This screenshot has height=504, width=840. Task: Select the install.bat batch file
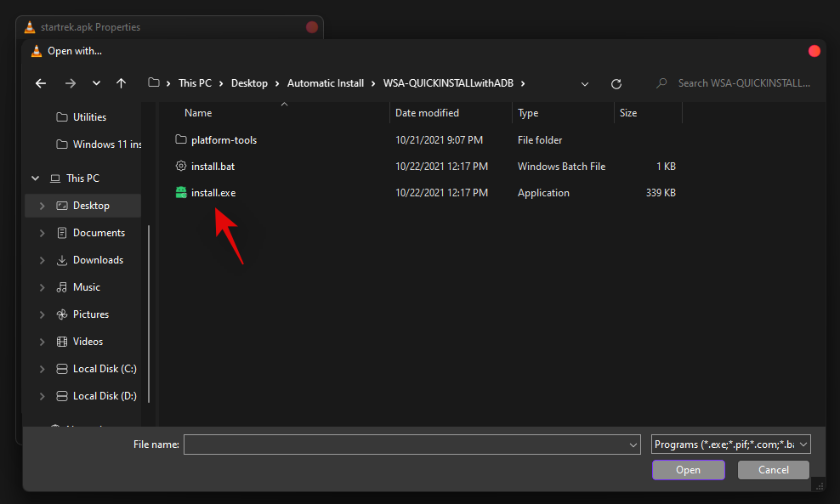[213, 167]
